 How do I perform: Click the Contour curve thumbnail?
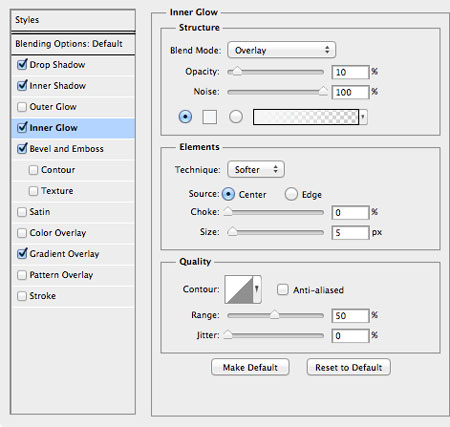(239, 289)
